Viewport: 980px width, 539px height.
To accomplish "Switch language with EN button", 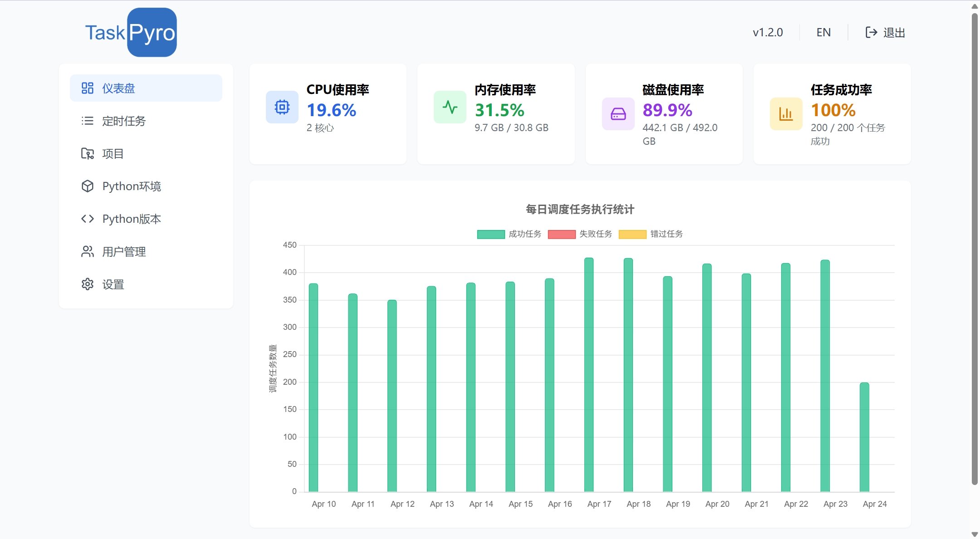I will (x=823, y=32).
